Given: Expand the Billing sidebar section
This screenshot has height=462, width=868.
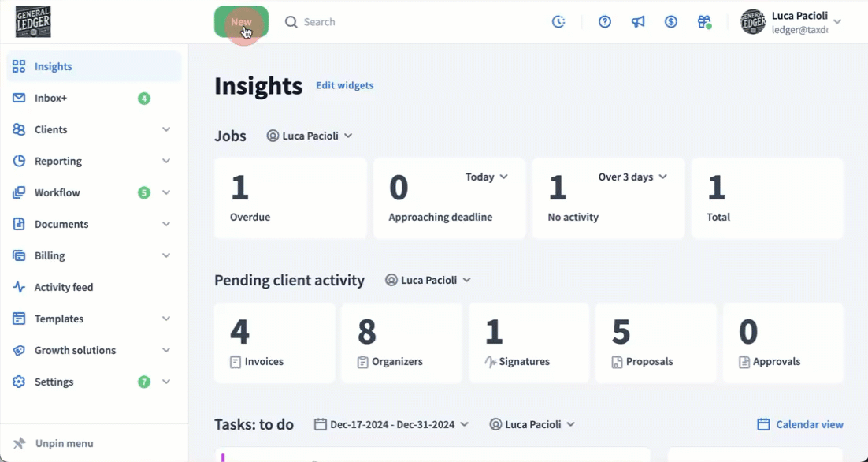Looking at the screenshot, I should (166, 255).
